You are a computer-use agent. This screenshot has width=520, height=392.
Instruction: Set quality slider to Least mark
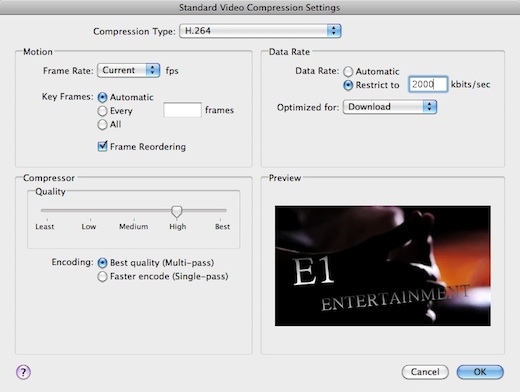click(47, 211)
